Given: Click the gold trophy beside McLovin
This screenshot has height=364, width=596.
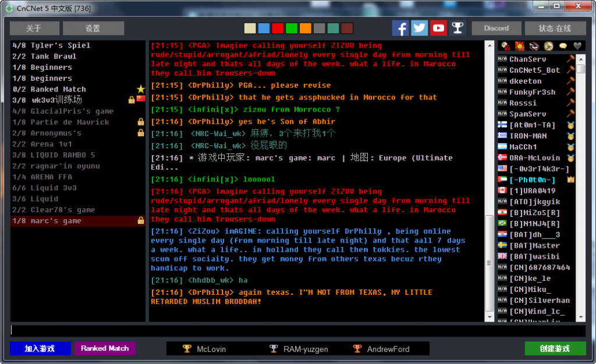Looking at the screenshot, I should [x=187, y=349].
